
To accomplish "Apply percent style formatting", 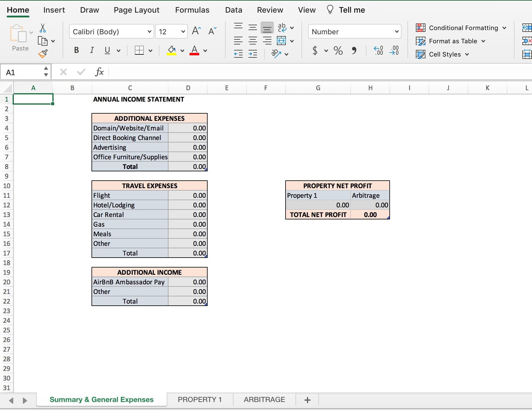I will (x=338, y=50).
